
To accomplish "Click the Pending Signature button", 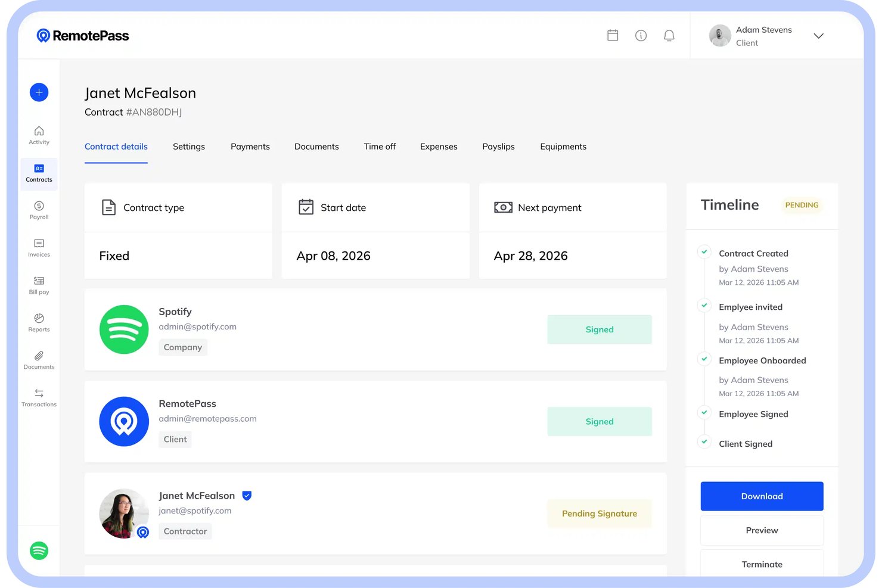I will pyautogui.click(x=600, y=514).
